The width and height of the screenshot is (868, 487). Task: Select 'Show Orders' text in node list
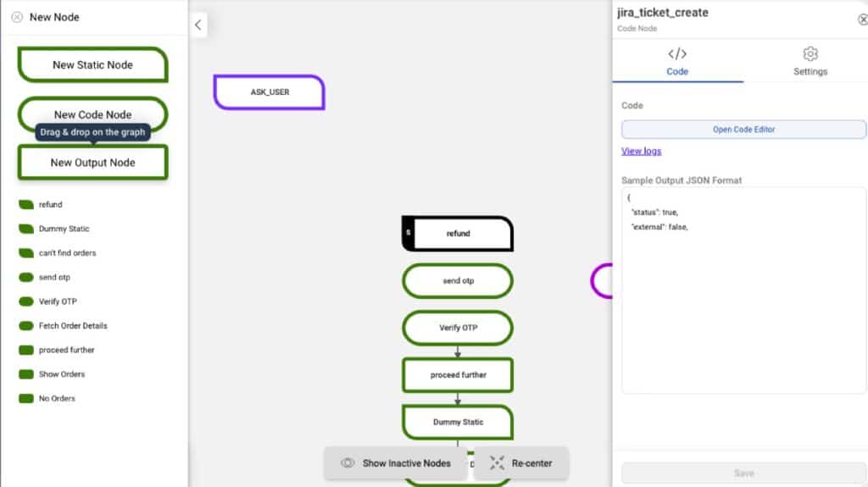(x=61, y=374)
